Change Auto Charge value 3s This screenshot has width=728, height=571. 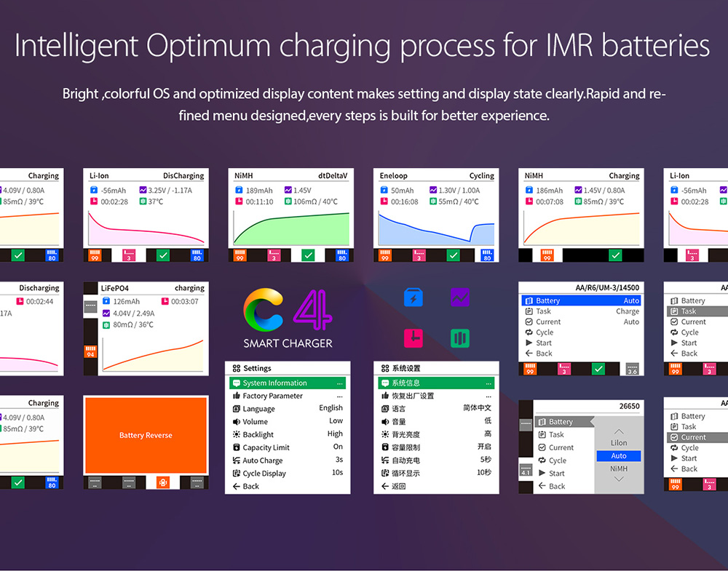pos(339,460)
